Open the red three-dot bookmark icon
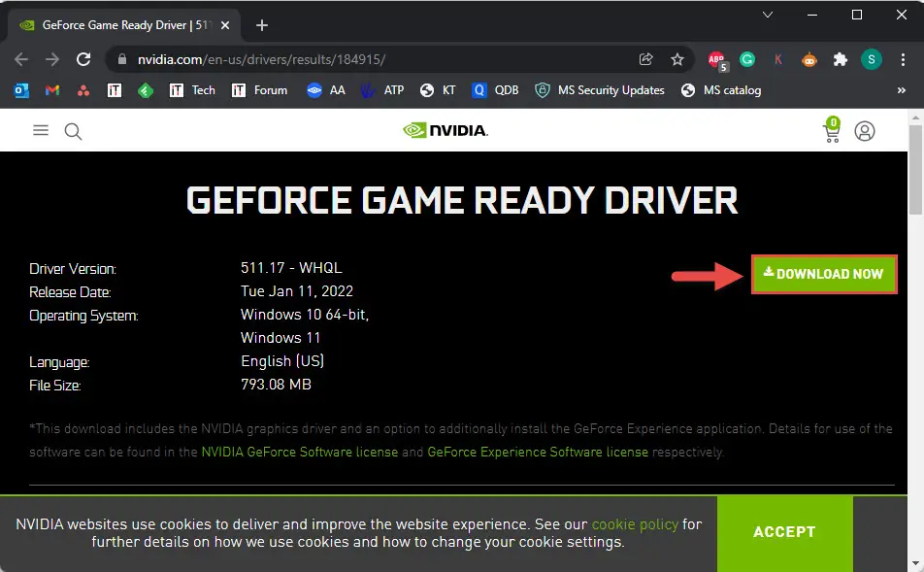Screen dimensions: 924x572 coord(83,90)
